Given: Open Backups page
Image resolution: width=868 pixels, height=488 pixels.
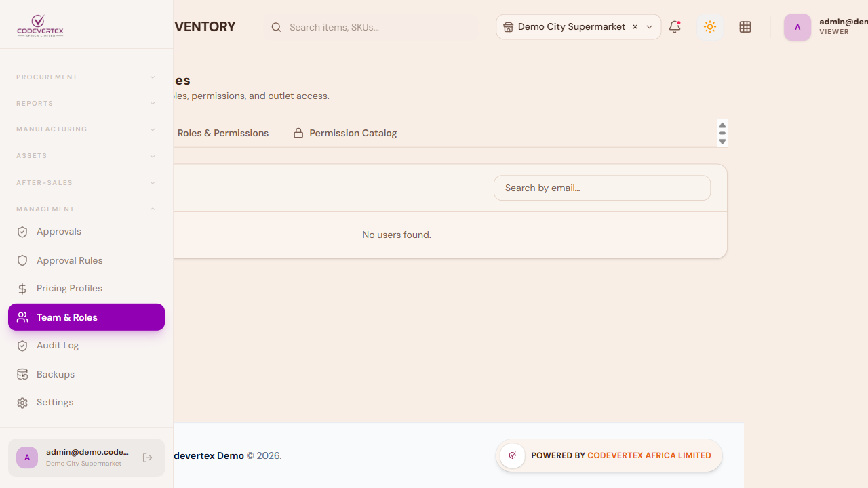Looking at the screenshot, I should pos(86,374).
